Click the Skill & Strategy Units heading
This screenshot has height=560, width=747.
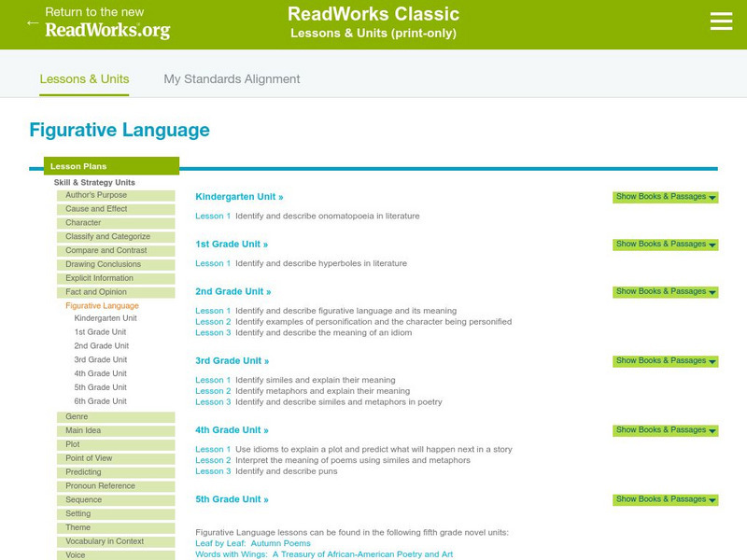point(94,182)
